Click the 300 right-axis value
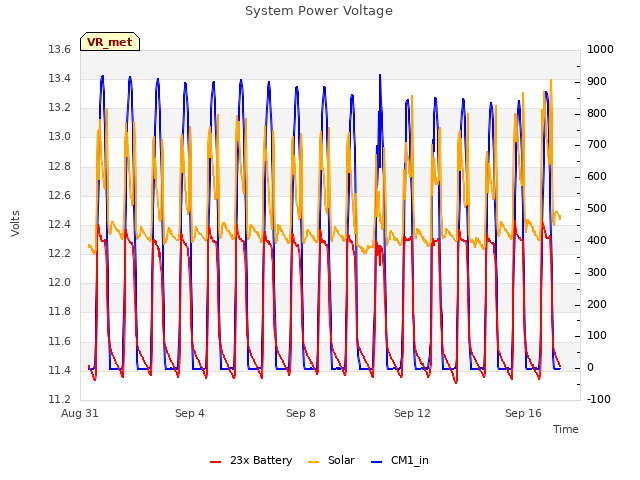Screen dimensions: 640x480 [597, 272]
